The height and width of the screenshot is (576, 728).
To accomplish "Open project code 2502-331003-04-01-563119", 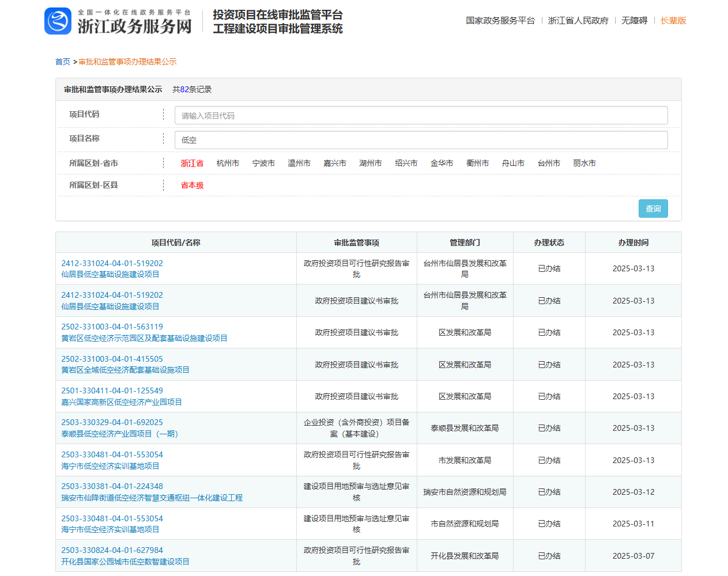I will (112, 327).
